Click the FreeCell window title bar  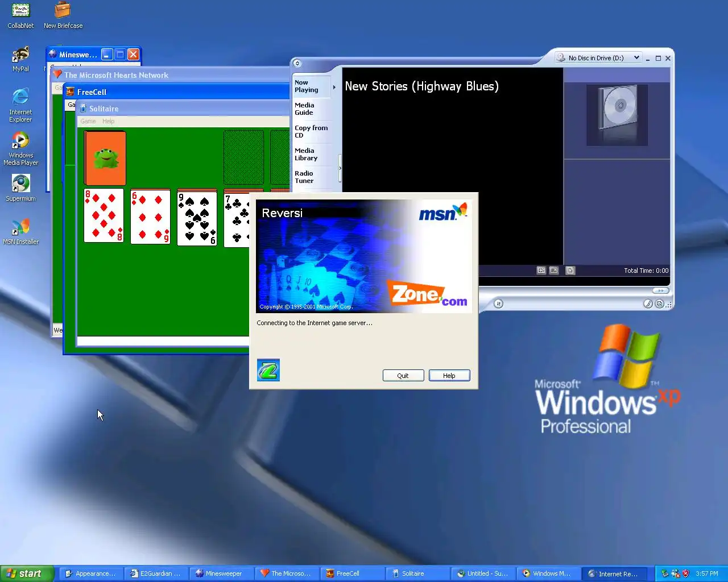[x=177, y=92]
